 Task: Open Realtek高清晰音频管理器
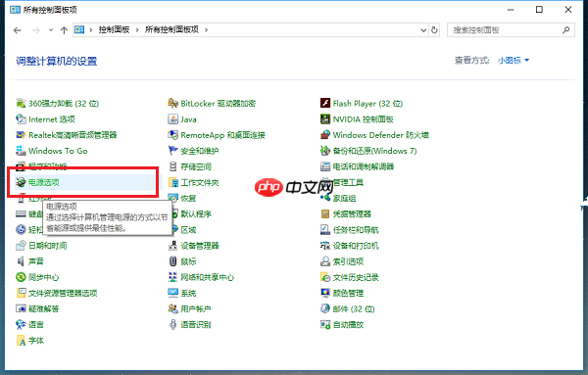pyautogui.click(x=67, y=135)
